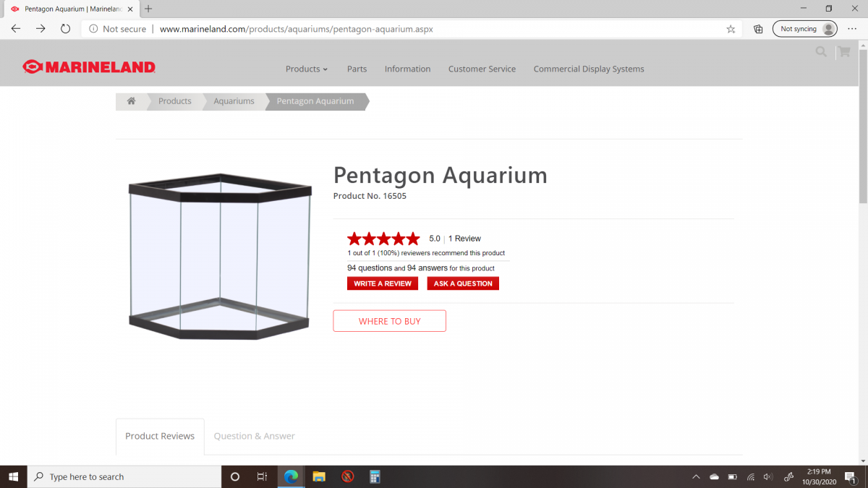Click the Where to Buy button
This screenshot has height=488, width=868.
pyautogui.click(x=389, y=321)
